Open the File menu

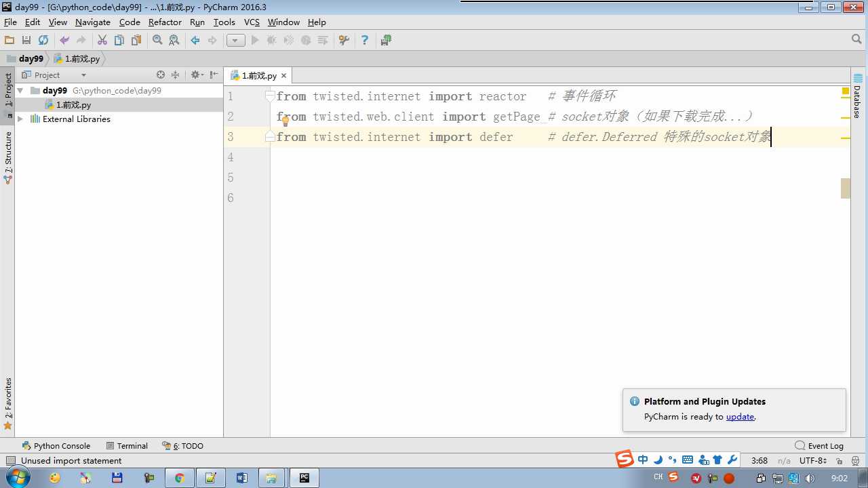(10, 22)
